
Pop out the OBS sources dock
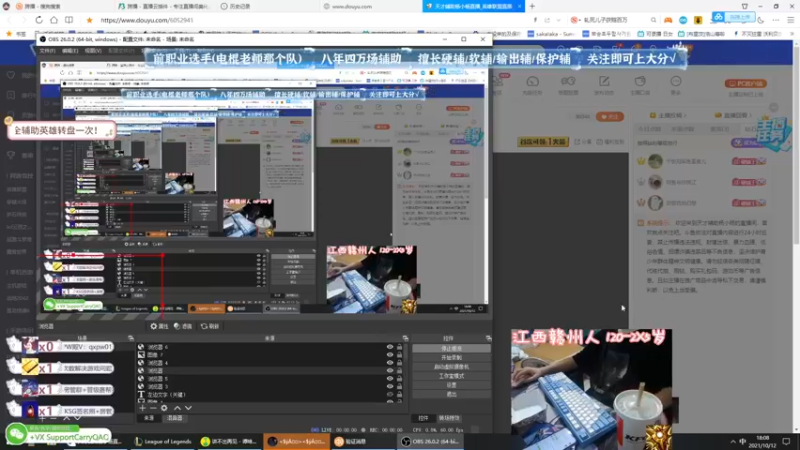[406, 338]
